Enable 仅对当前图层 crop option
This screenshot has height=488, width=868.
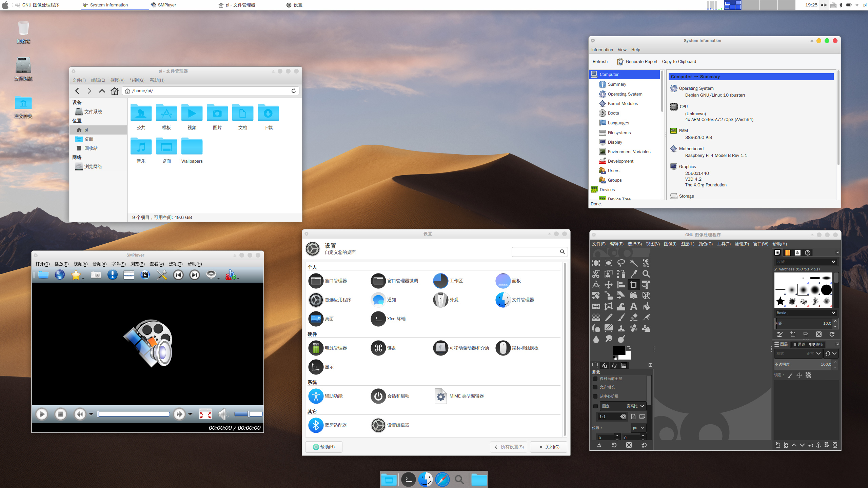click(x=595, y=379)
